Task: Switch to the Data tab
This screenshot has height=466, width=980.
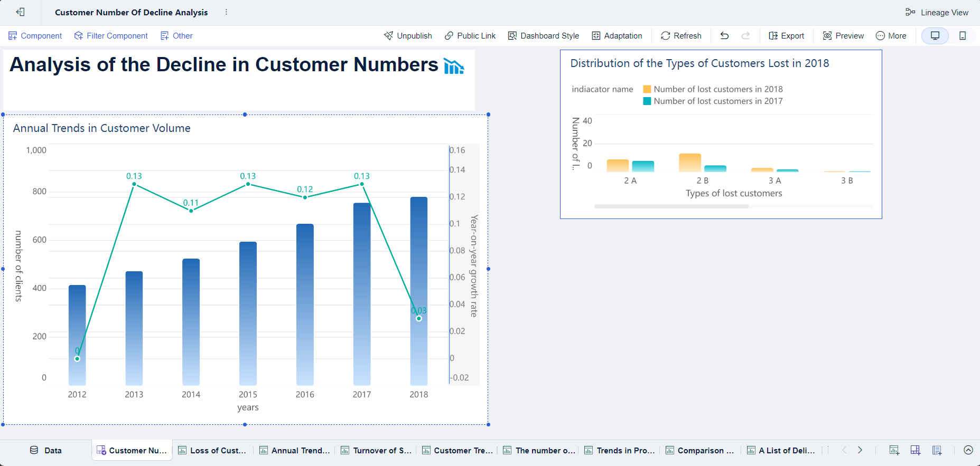Action: 46,450
